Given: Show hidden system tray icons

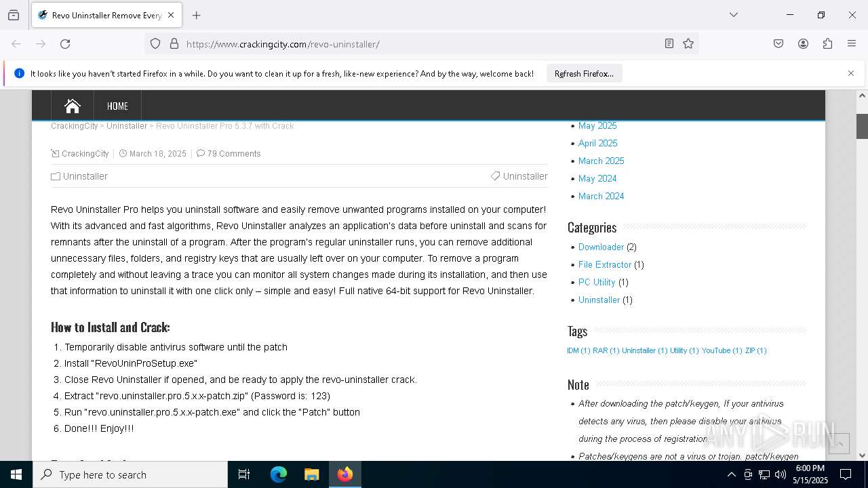Looking at the screenshot, I should point(731,474).
